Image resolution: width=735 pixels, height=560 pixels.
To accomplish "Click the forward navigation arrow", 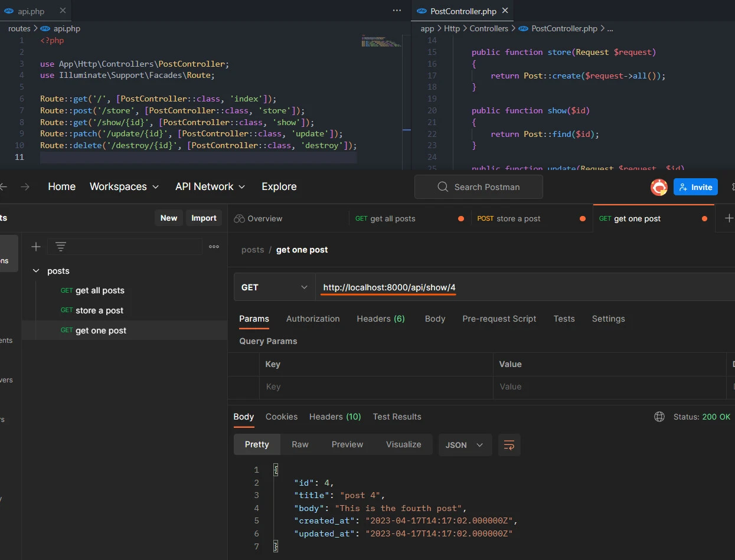I will click(x=25, y=186).
